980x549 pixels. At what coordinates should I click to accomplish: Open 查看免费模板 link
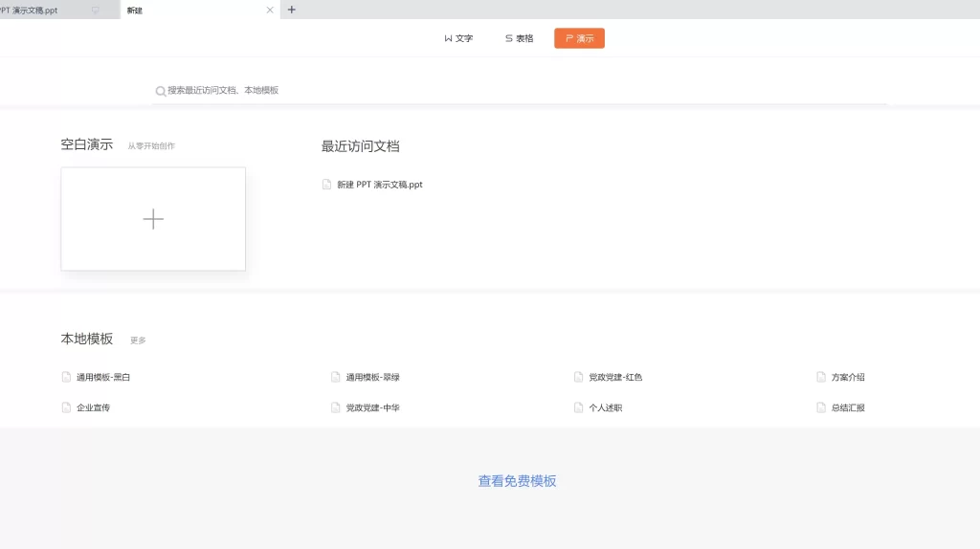pyautogui.click(x=517, y=481)
